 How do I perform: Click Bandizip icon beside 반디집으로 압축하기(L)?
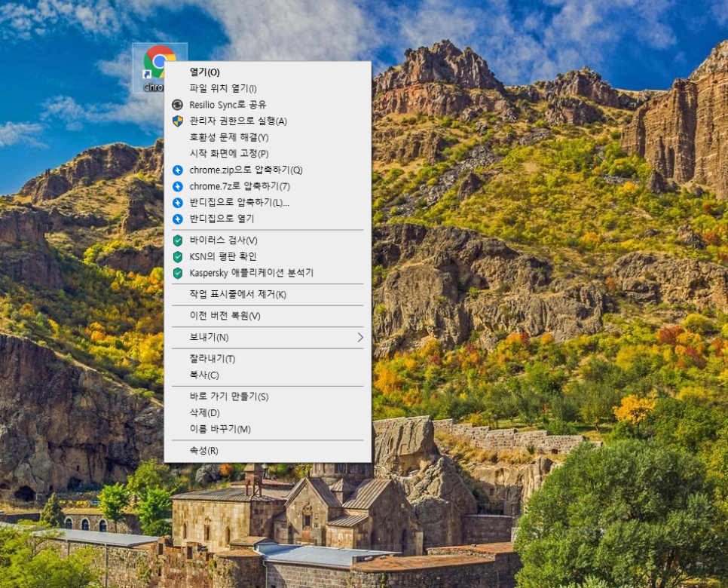(177, 203)
